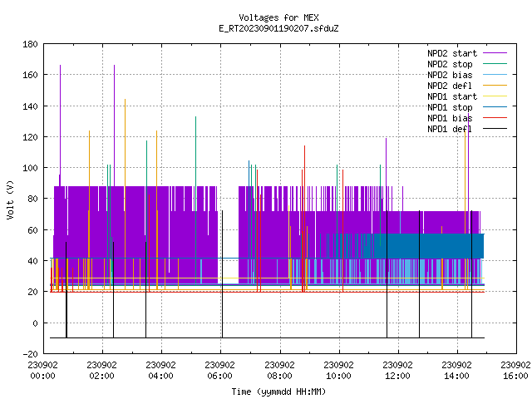Click the 60 y-axis tick label
Screen dimensions: 532x399
(32, 230)
